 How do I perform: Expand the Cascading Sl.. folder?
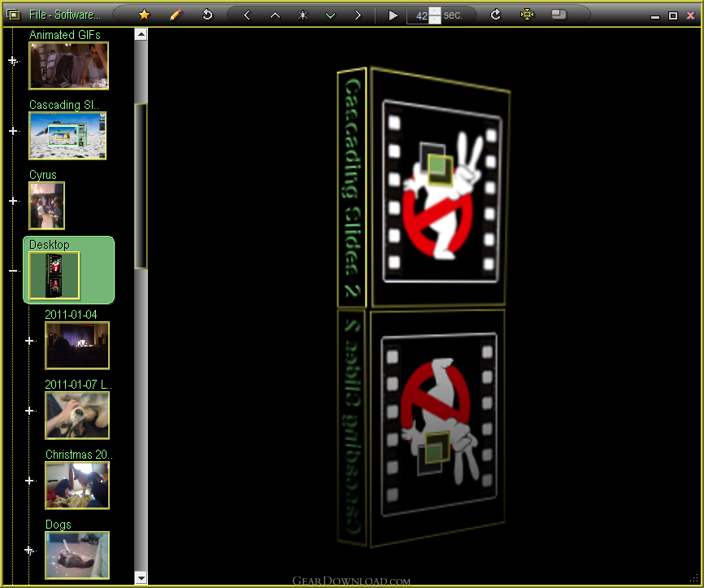[13, 131]
